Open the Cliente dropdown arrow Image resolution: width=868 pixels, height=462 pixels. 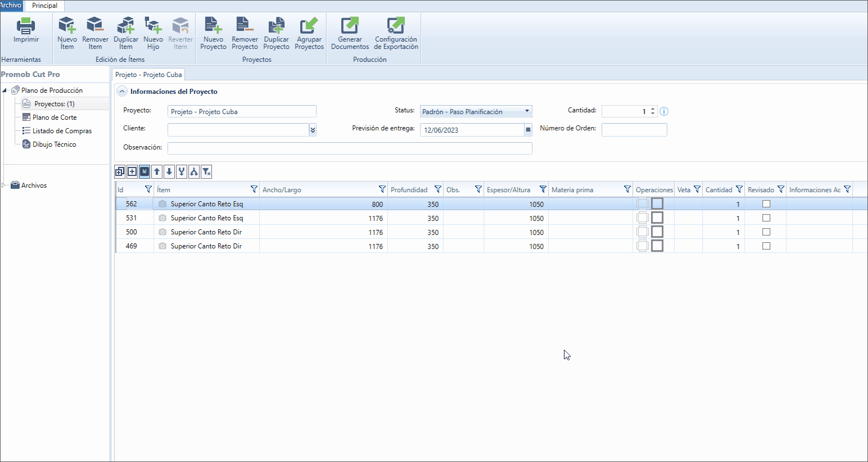tap(313, 130)
